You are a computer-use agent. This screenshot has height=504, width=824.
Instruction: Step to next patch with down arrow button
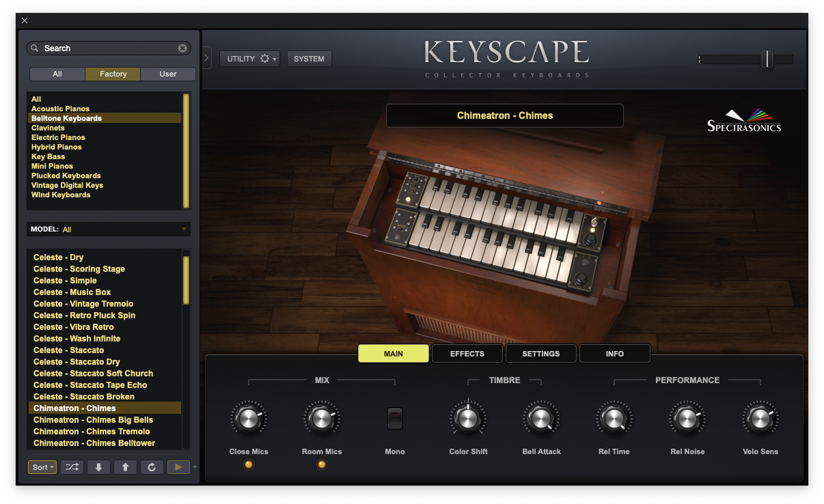[x=98, y=467]
